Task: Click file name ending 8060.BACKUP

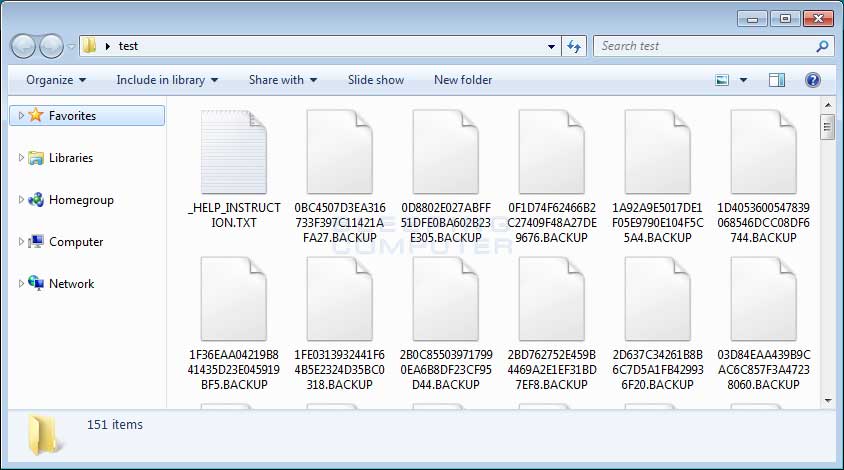Action: (764, 369)
